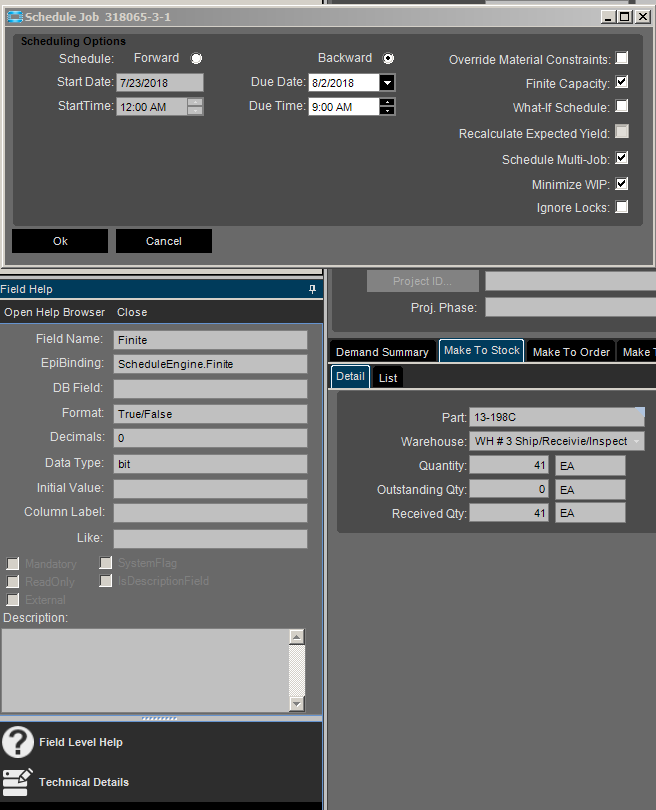Click the Column Label field
This screenshot has width=656, height=810.
(x=210, y=513)
